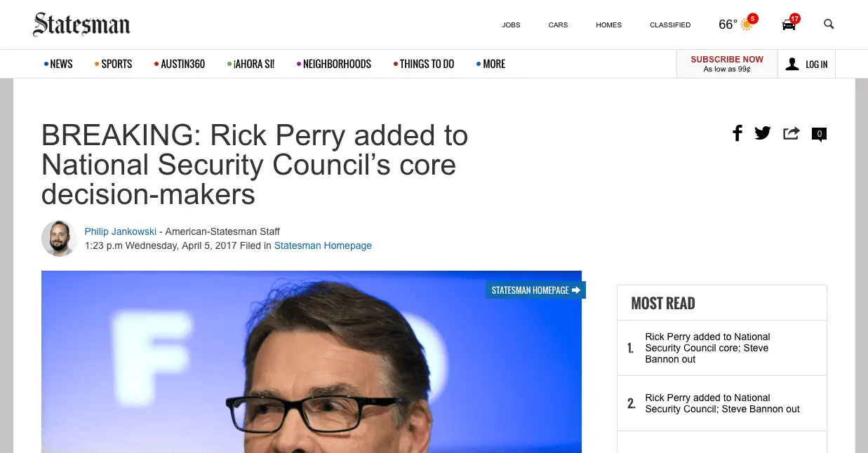Share article on Twitter icon

(x=763, y=133)
